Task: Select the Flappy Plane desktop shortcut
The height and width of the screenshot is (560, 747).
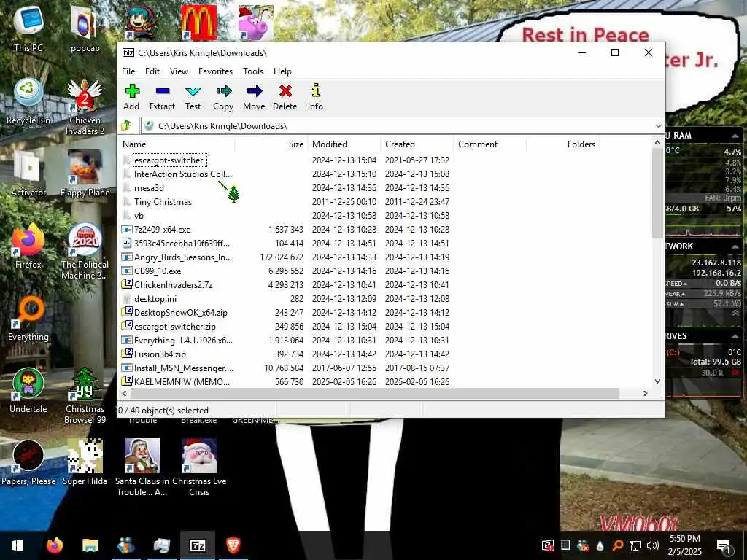Action: point(85,174)
